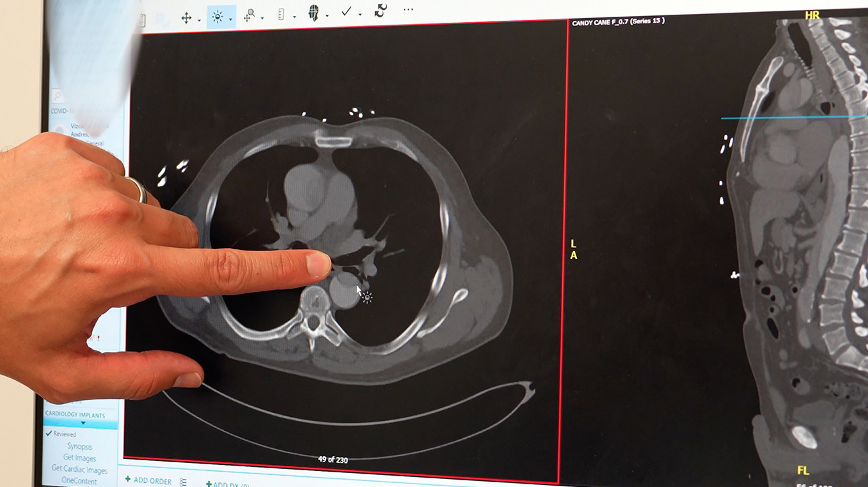Open dropdown arrow next to brightness tool
This screenshot has height=487, width=868.
coord(230,19)
